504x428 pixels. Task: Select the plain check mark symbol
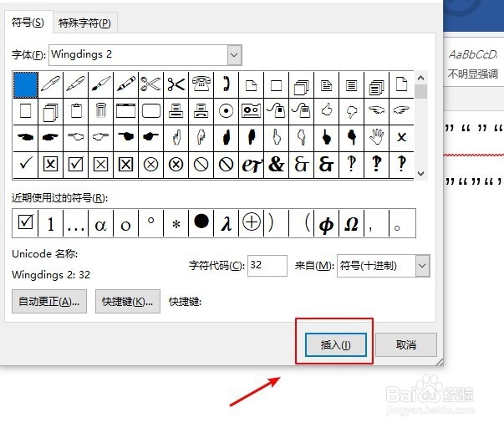pos(25,165)
